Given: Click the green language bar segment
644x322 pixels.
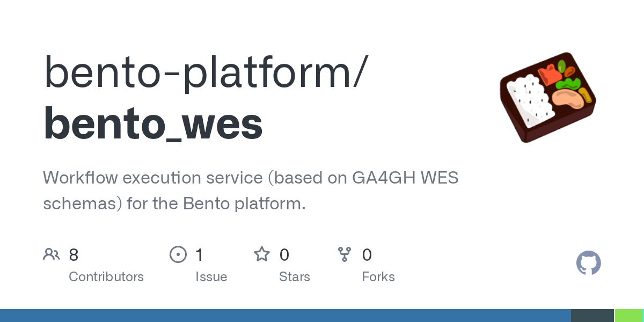Looking at the screenshot, I should pyautogui.click(x=629, y=316).
